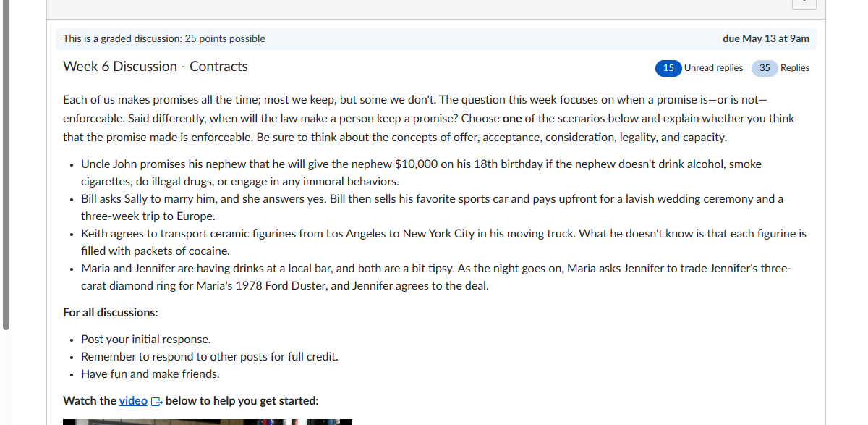Click the external link icon beside video

coord(157,401)
